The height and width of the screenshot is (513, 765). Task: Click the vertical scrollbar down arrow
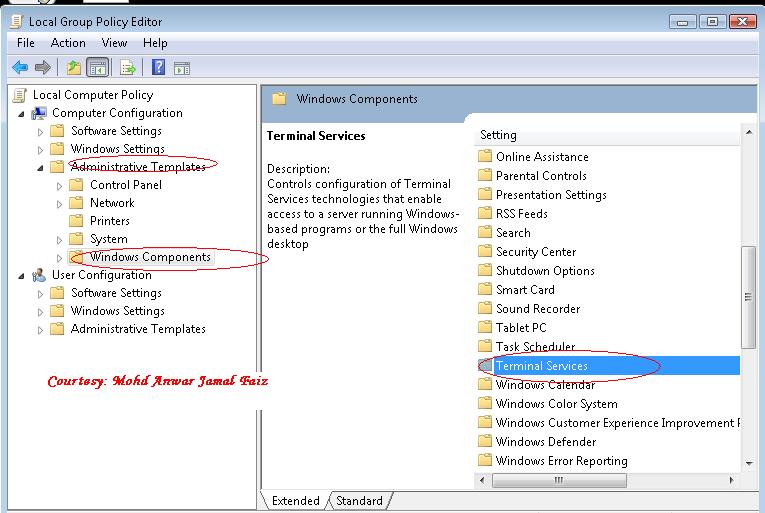point(748,463)
